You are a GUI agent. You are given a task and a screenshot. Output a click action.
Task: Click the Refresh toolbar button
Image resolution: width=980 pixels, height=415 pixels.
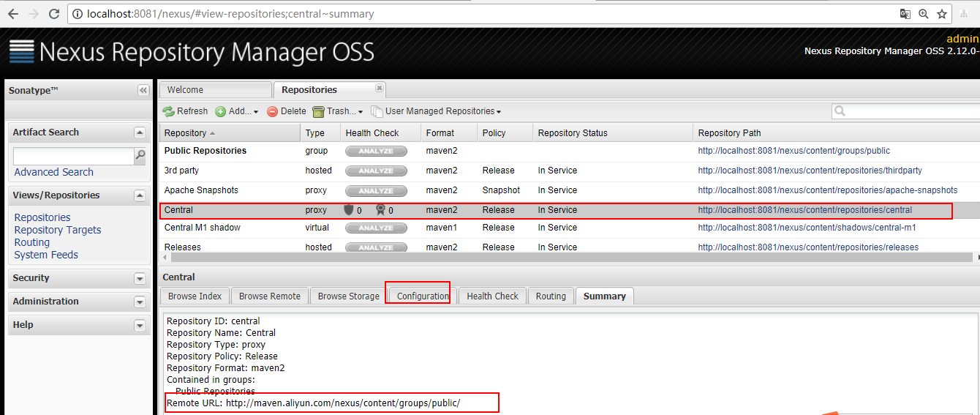[186, 111]
